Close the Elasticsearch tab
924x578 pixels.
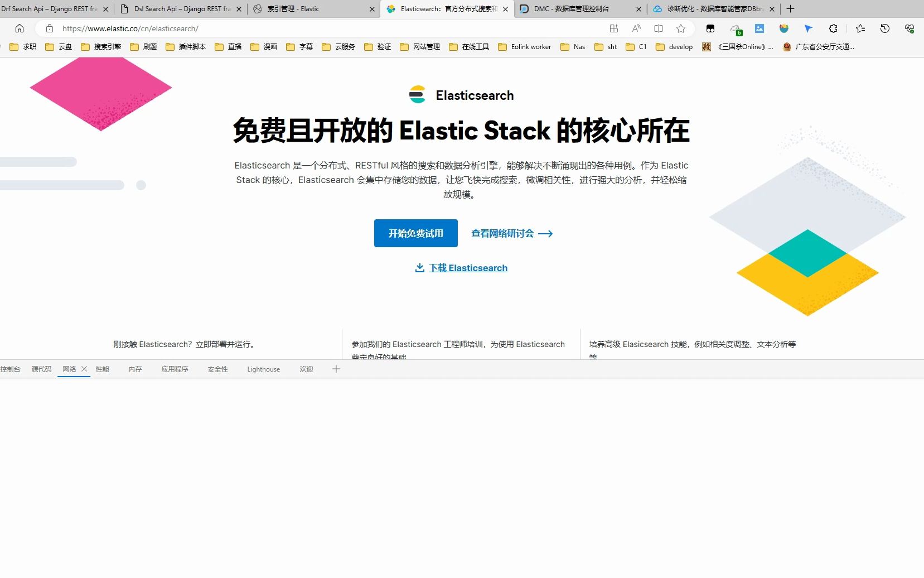point(505,9)
